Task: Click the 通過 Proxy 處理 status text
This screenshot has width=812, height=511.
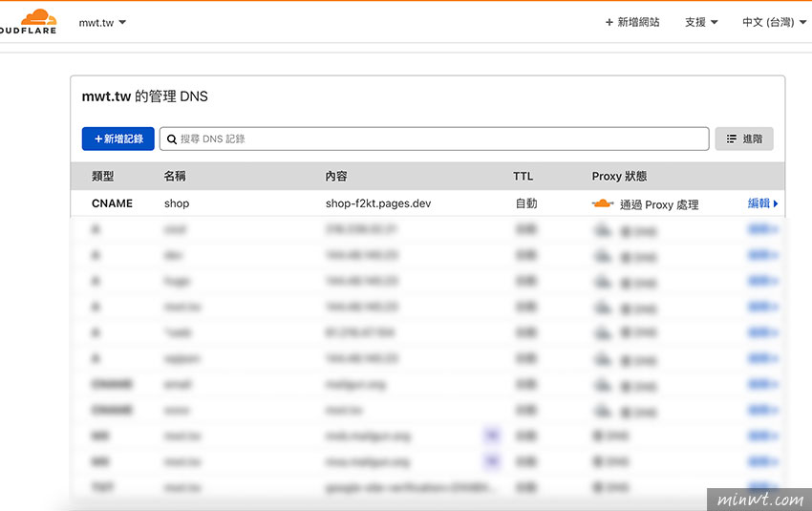Action: click(659, 204)
